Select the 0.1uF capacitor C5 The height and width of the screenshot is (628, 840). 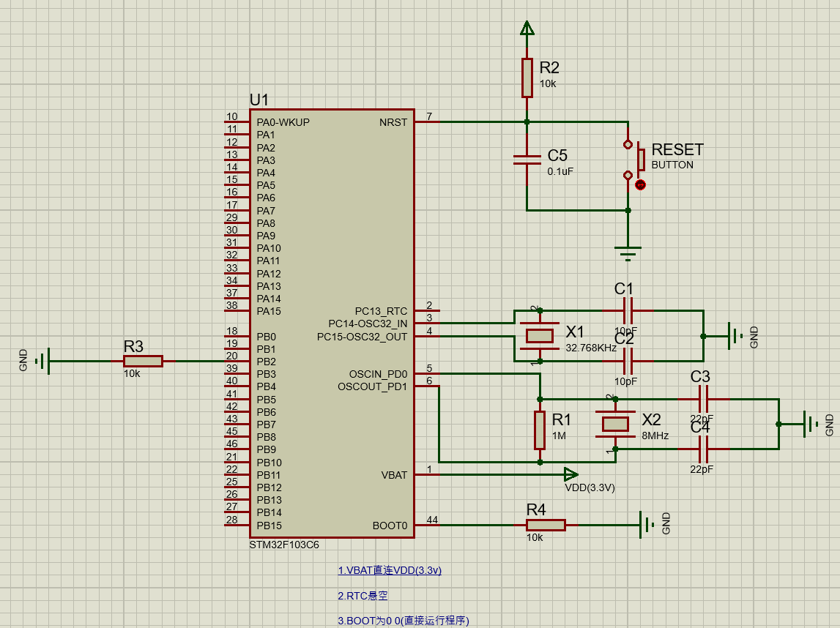(x=526, y=160)
